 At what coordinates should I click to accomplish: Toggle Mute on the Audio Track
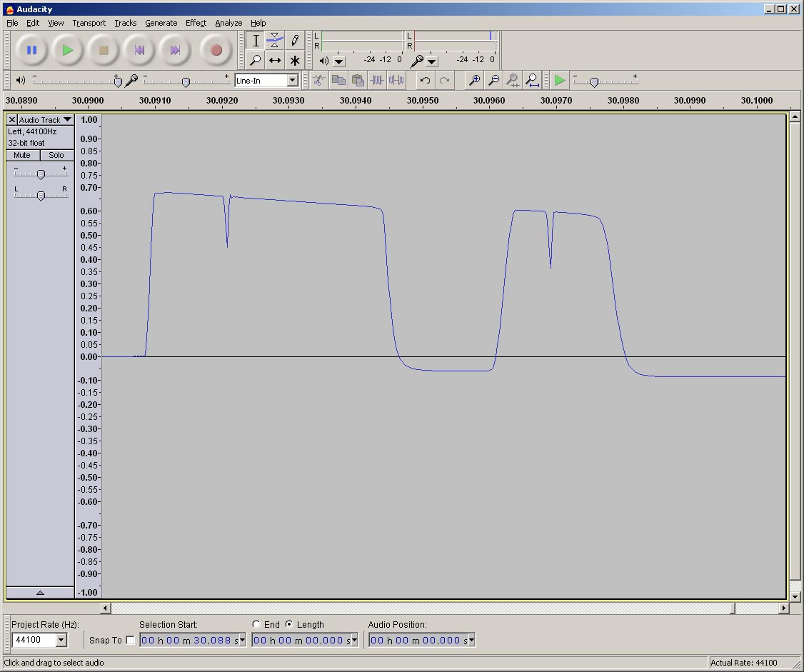click(x=23, y=155)
